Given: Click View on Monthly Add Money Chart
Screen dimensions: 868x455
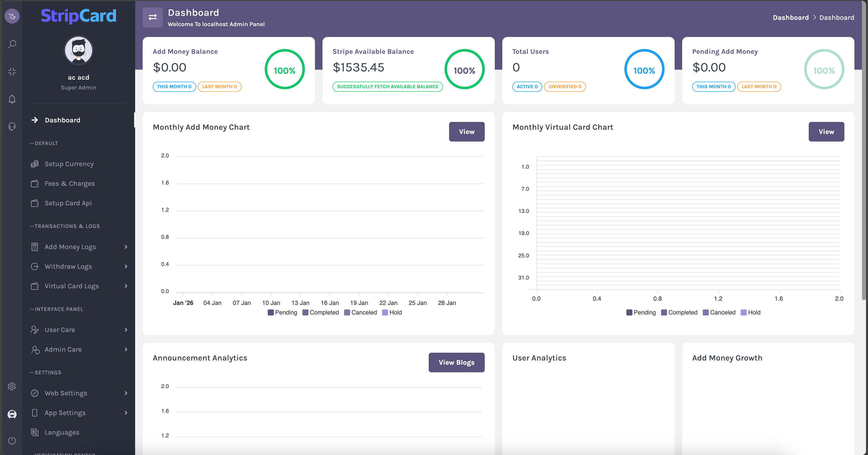Looking at the screenshot, I should (466, 131).
